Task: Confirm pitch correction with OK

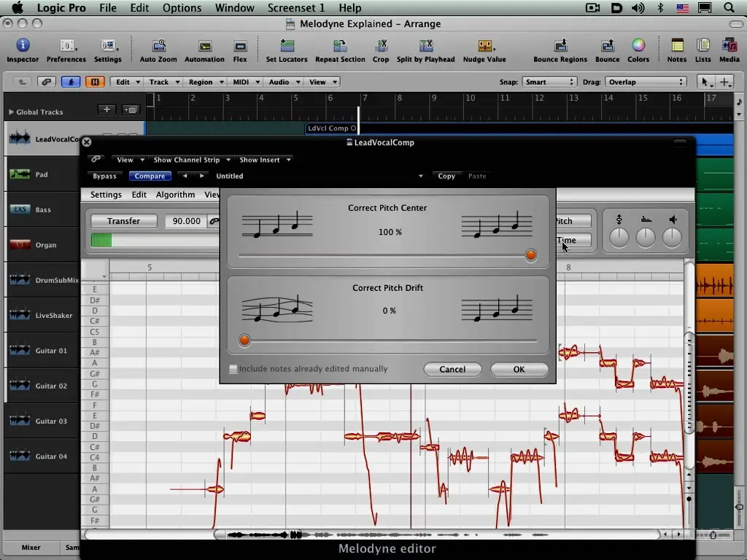Action: click(519, 369)
